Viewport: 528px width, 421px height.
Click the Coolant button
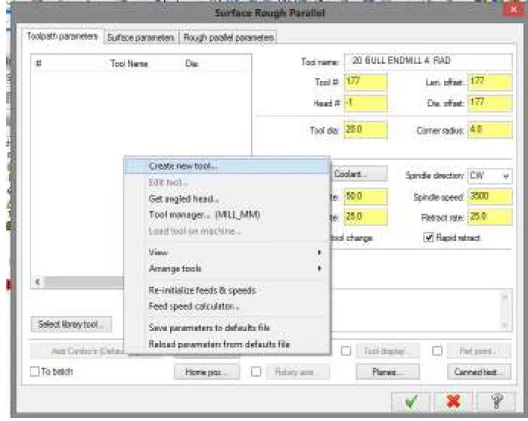click(x=359, y=174)
